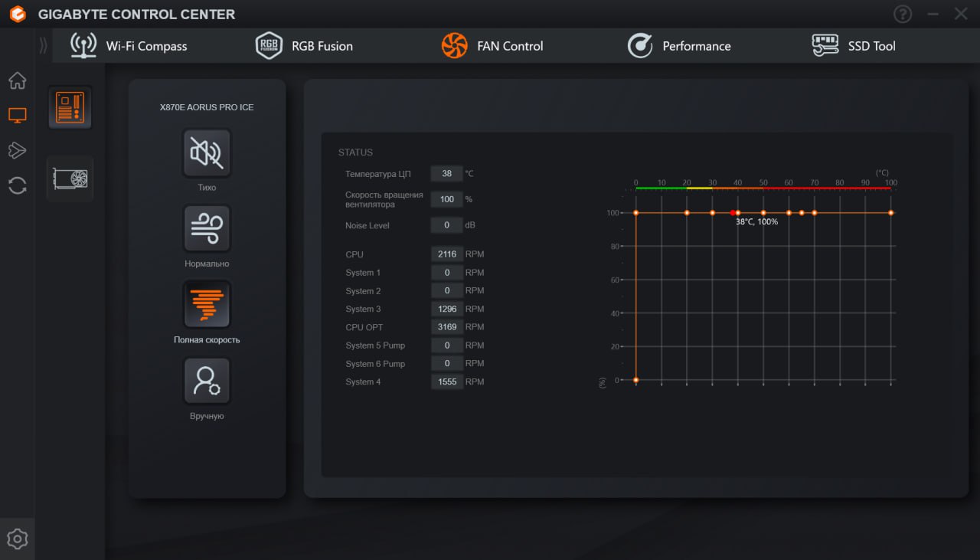
Task: Close the Gigabyte Control Center window
Action: (x=961, y=14)
